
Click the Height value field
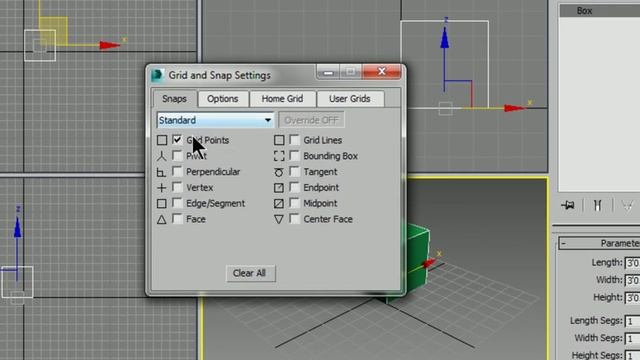[632, 298]
